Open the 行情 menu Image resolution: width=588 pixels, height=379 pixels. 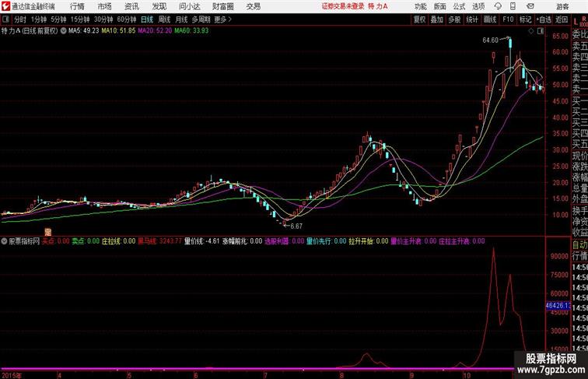77,6
